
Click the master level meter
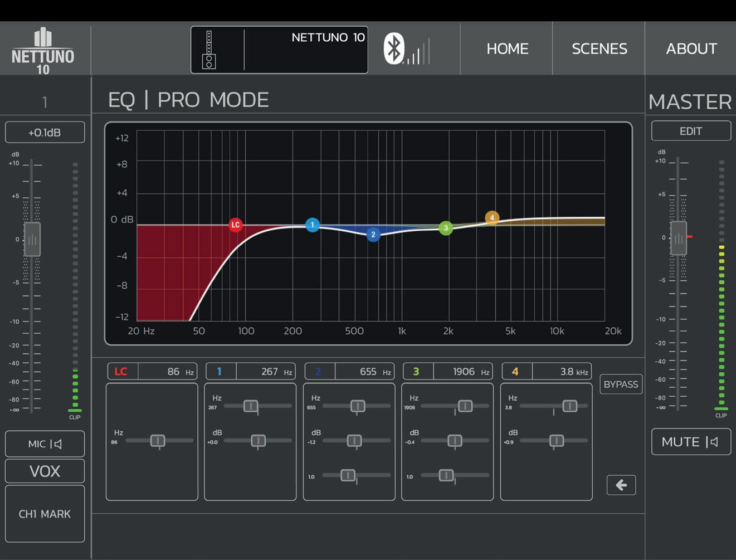pos(722,285)
